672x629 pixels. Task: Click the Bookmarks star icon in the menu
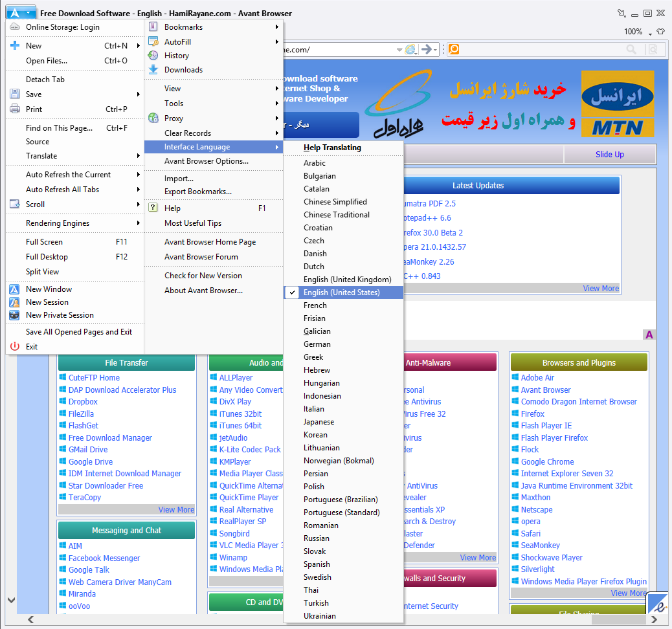click(x=153, y=27)
